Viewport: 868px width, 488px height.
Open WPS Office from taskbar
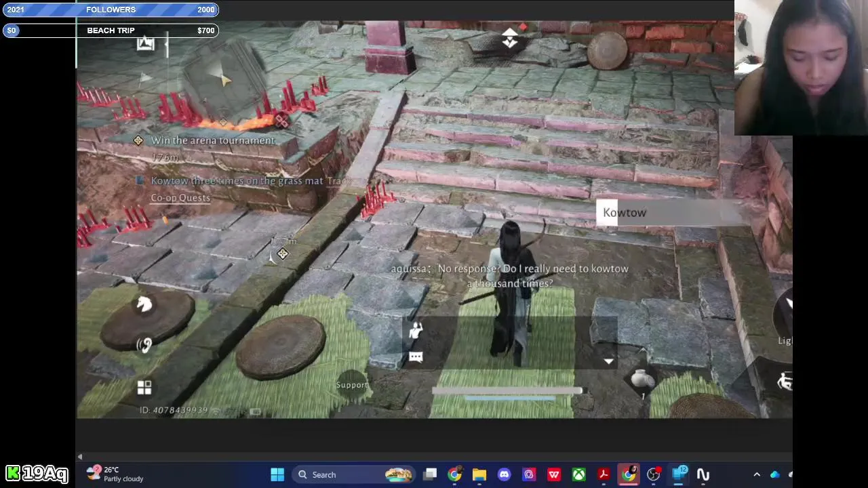(x=554, y=474)
